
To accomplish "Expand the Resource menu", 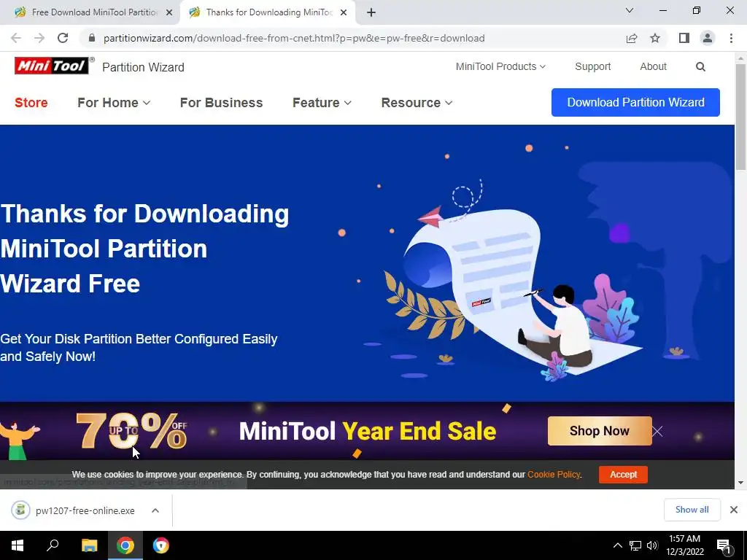I will pyautogui.click(x=417, y=103).
